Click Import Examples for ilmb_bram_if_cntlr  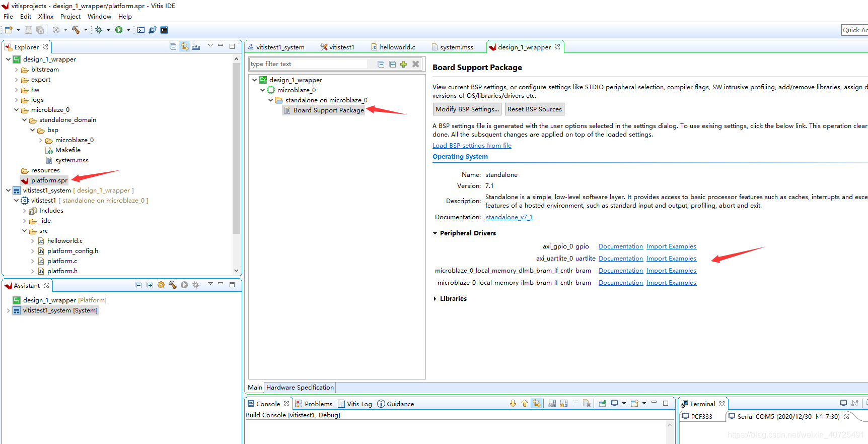671,283
